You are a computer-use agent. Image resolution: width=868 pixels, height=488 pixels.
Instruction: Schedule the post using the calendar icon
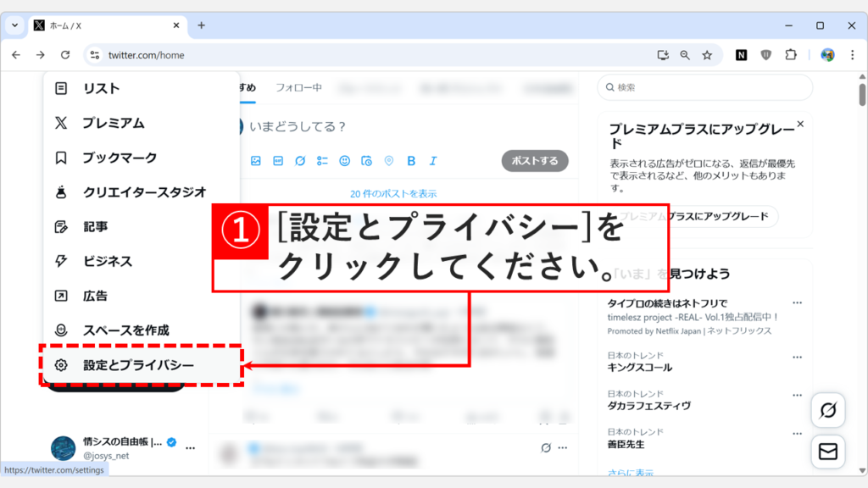367,160
